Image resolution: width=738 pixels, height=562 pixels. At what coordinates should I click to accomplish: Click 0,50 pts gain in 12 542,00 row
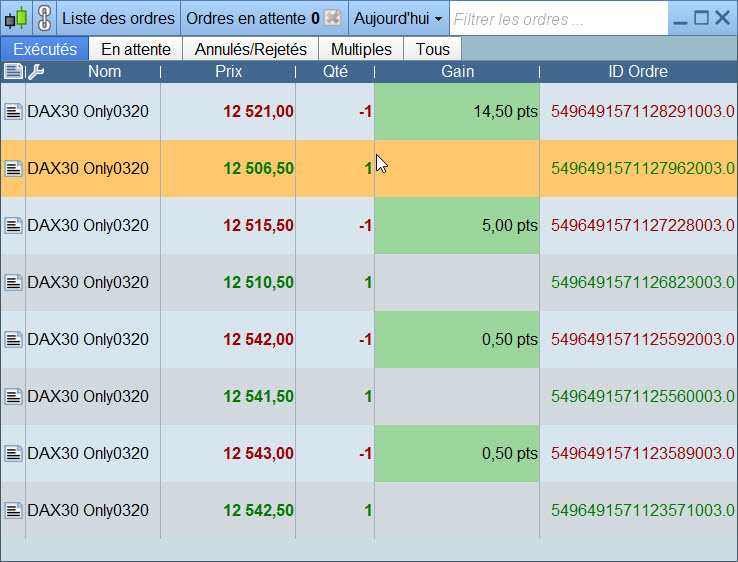coord(457,339)
